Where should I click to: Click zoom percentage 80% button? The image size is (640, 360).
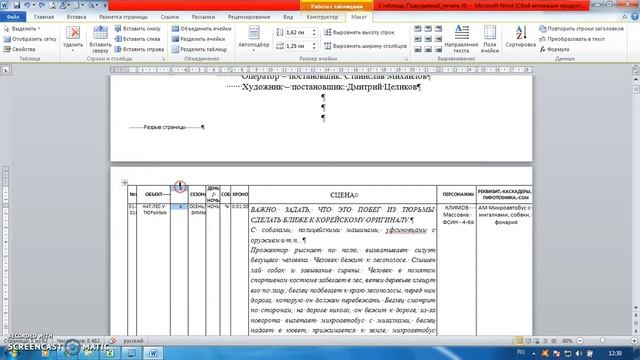pos(567,340)
